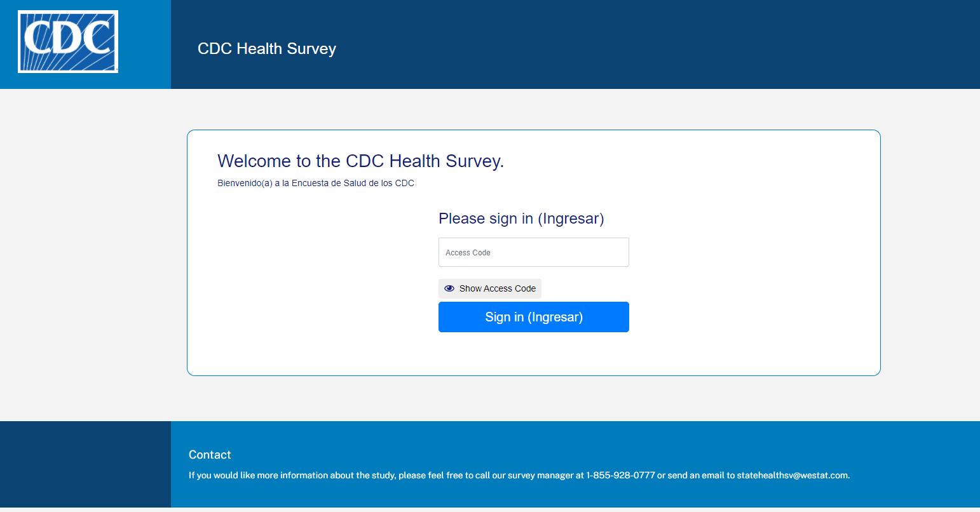This screenshot has height=512, width=980.
Task: Toggle the Show Access Code button label
Action: [497, 288]
